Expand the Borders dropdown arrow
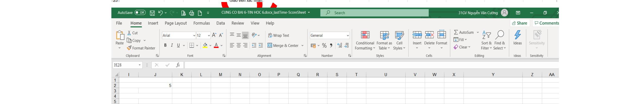This screenshot has width=644, height=104. [x=197, y=46]
